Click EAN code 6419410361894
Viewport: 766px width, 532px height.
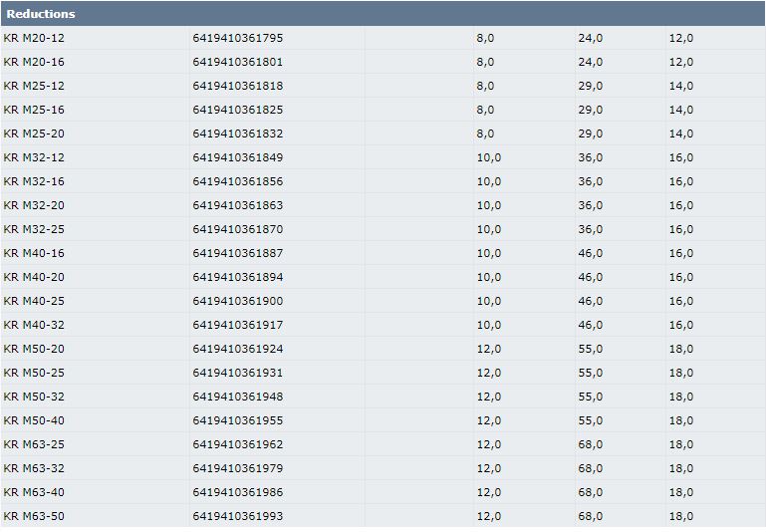coord(238,278)
